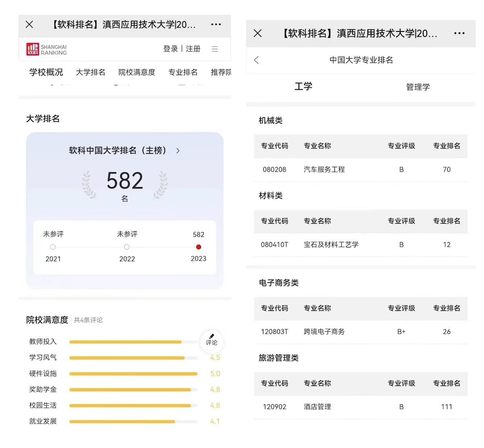This screenshot has width=484, height=448.
Task: Click the 学习风气 rating bar
Action: pos(134,358)
